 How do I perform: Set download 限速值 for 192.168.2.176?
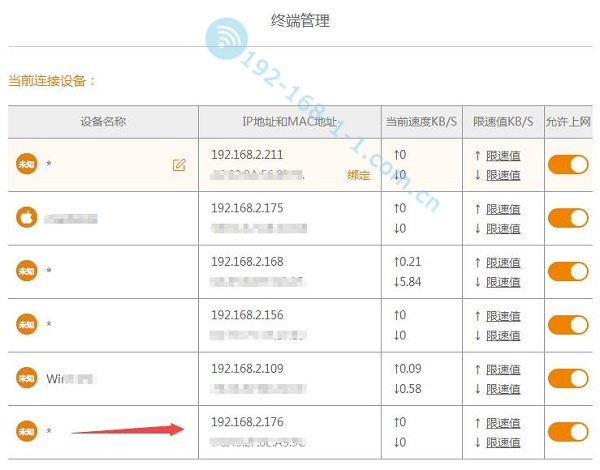click(503, 443)
